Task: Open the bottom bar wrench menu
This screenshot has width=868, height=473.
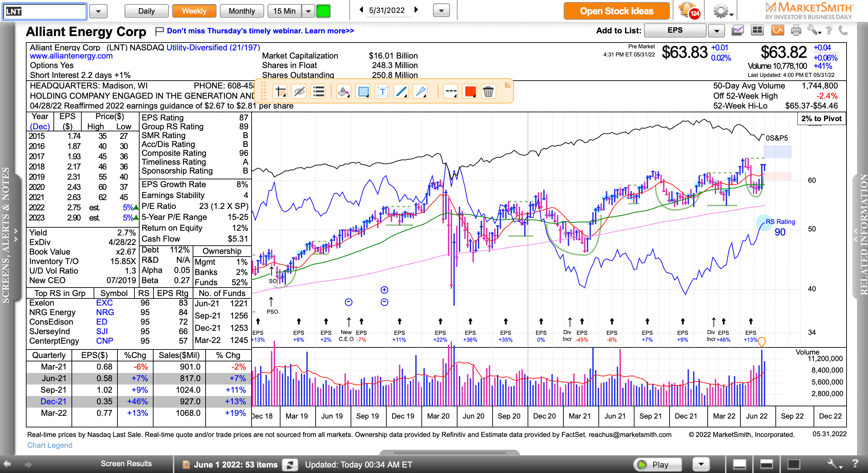Action: (834, 464)
